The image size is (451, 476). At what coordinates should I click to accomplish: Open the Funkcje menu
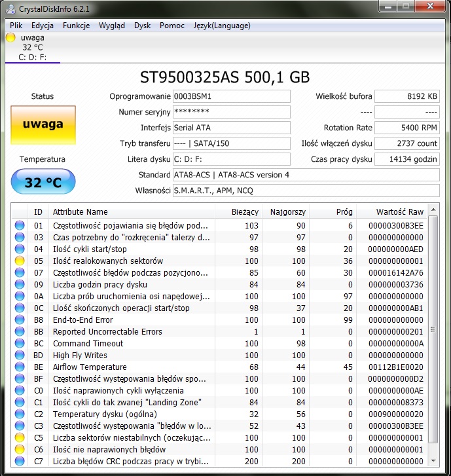76,26
